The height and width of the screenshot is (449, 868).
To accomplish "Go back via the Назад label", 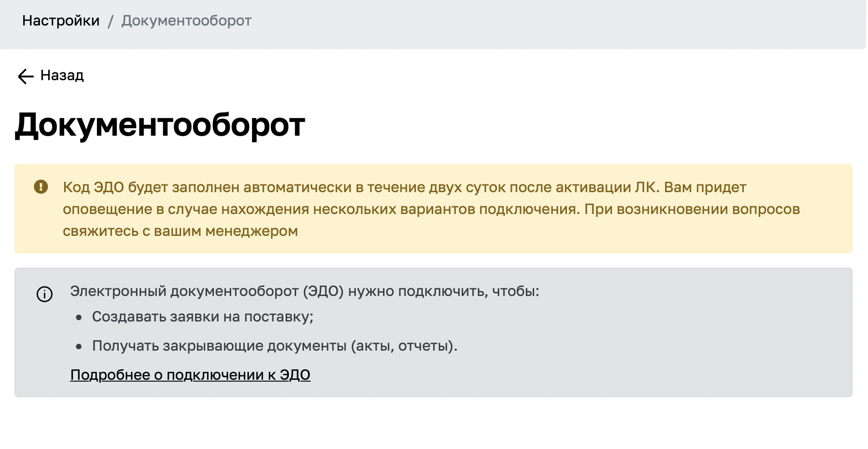I will (x=62, y=75).
